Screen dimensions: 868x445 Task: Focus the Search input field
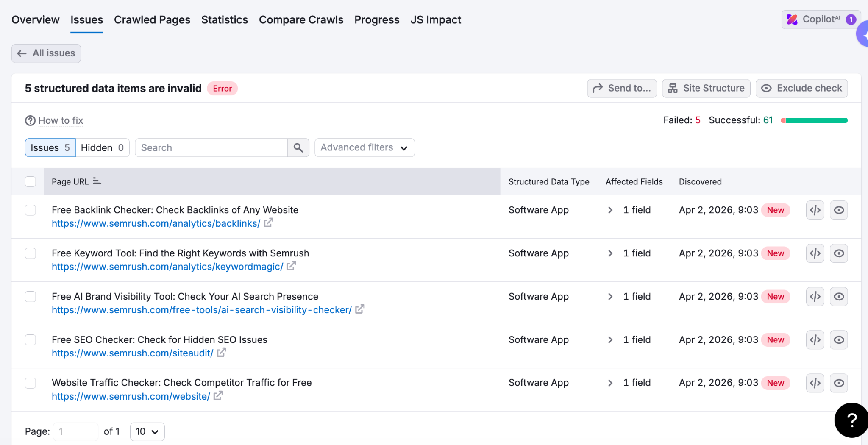(x=211, y=147)
